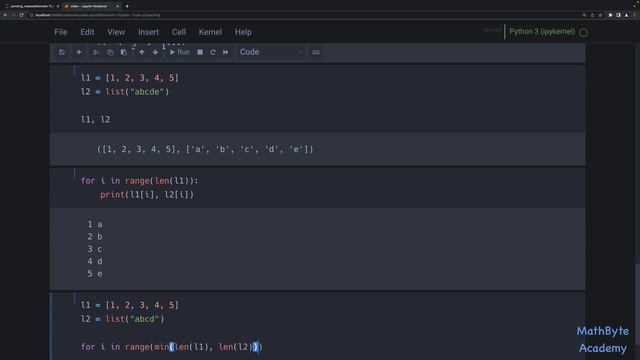Click the 'for i in range(len(l1)):' line

click(139, 181)
